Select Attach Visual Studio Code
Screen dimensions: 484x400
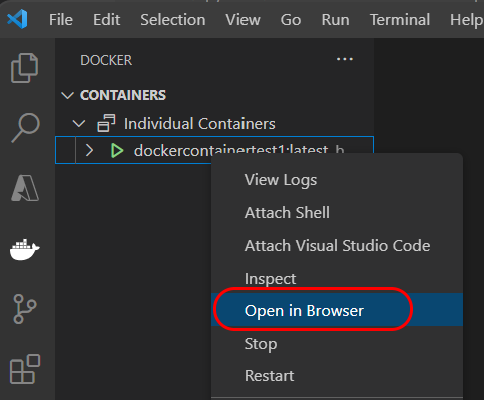337,246
